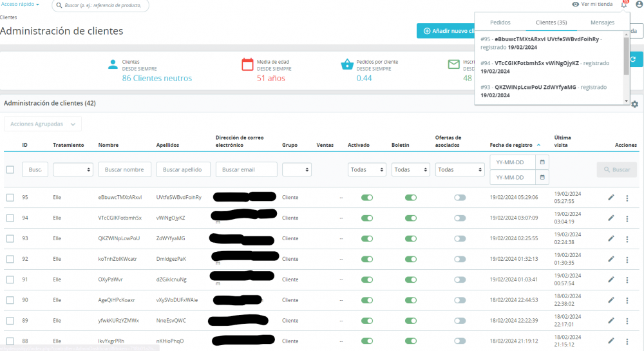Click the eye icon next to Ver mi tienda
Image resolution: width=644 pixels, height=351 pixels.
[x=575, y=4]
